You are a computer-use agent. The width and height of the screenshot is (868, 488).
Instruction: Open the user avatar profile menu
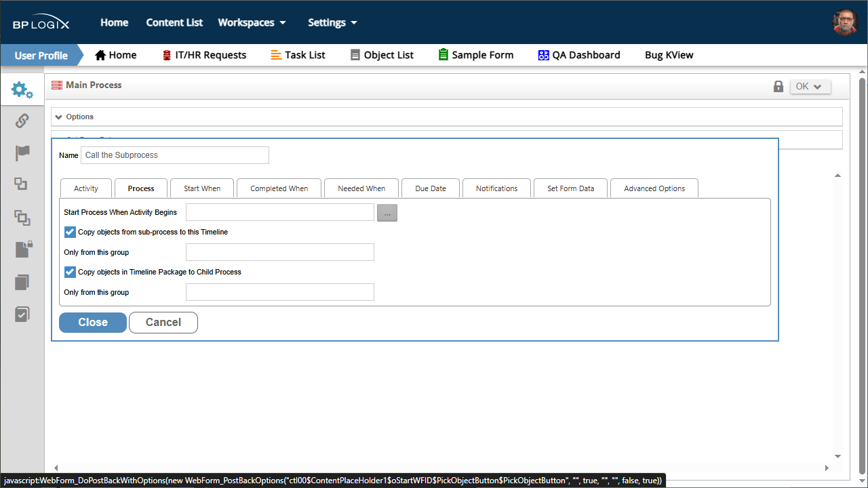point(845,22)
